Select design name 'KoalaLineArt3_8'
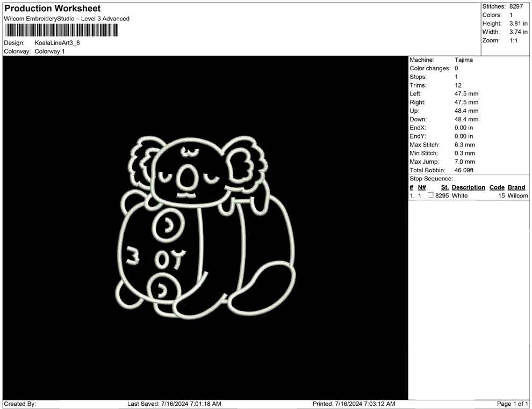 click(x=57, y=43)
